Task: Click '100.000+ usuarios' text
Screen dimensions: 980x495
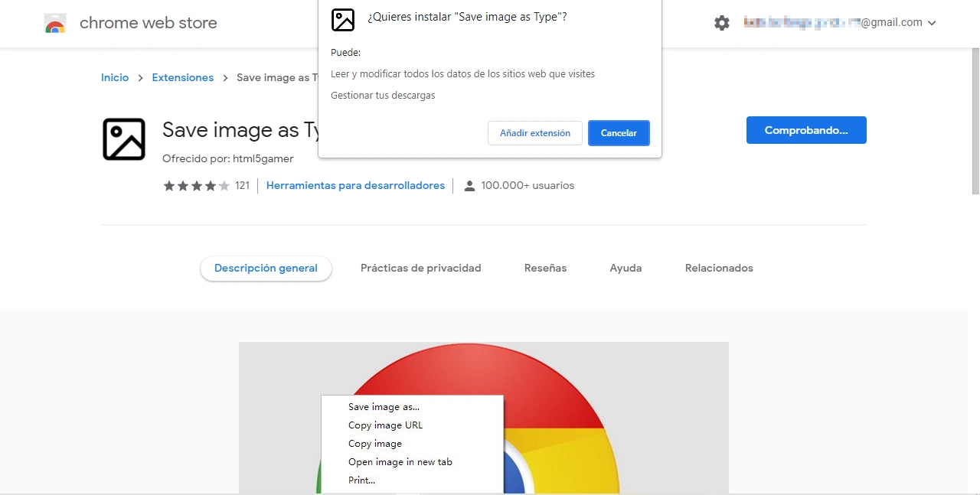Action: click(x=528, y=185)
